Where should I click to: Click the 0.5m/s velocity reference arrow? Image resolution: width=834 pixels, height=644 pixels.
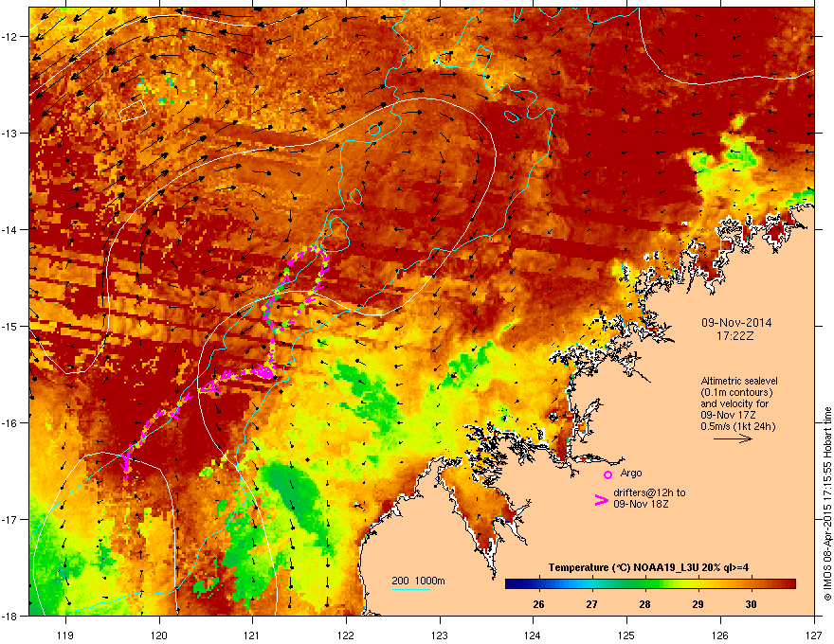(733, 438)
